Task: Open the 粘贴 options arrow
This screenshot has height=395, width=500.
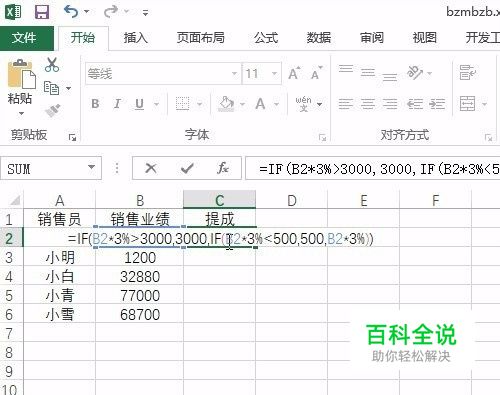Action: click(x=21, y=113)
